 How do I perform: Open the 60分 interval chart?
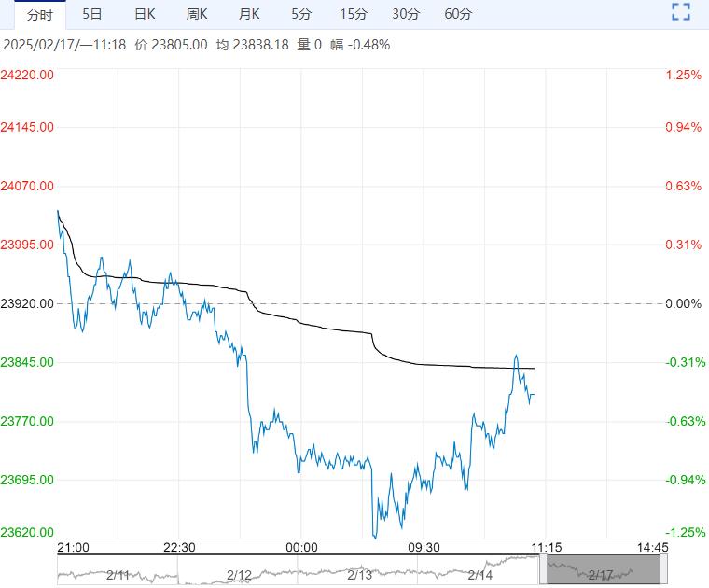[x=458, y=14]
